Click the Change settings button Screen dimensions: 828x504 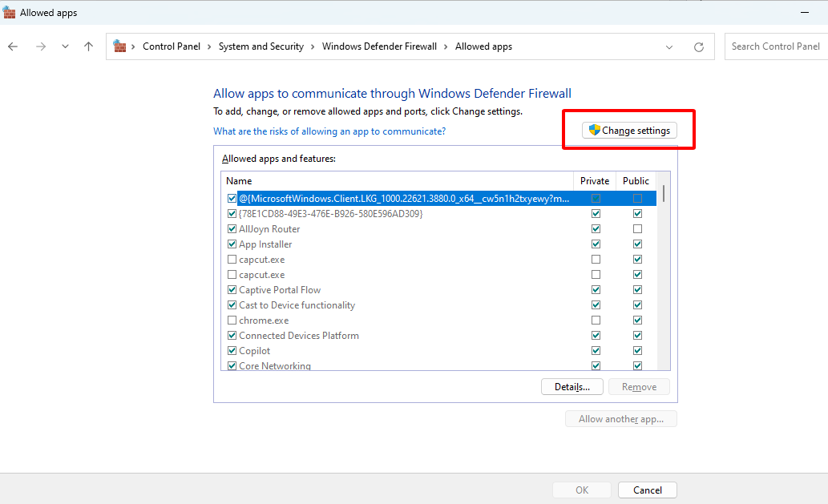point(629,131)
